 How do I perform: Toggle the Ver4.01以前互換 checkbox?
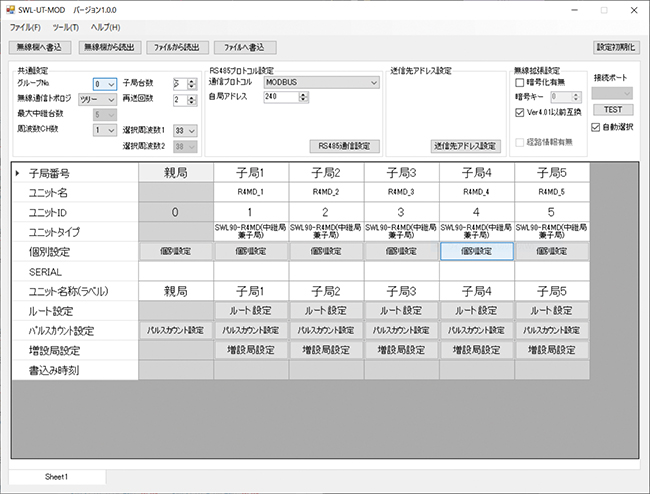tap(519, 112)
